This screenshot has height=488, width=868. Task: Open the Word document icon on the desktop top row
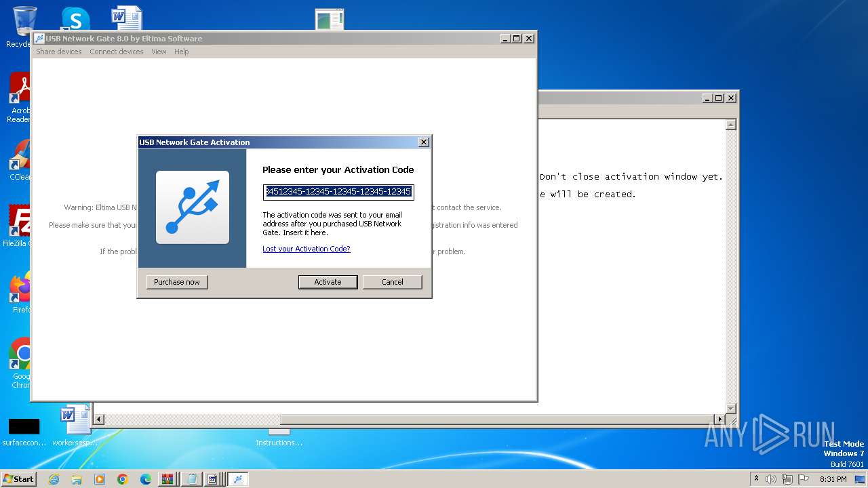[127, 19]
